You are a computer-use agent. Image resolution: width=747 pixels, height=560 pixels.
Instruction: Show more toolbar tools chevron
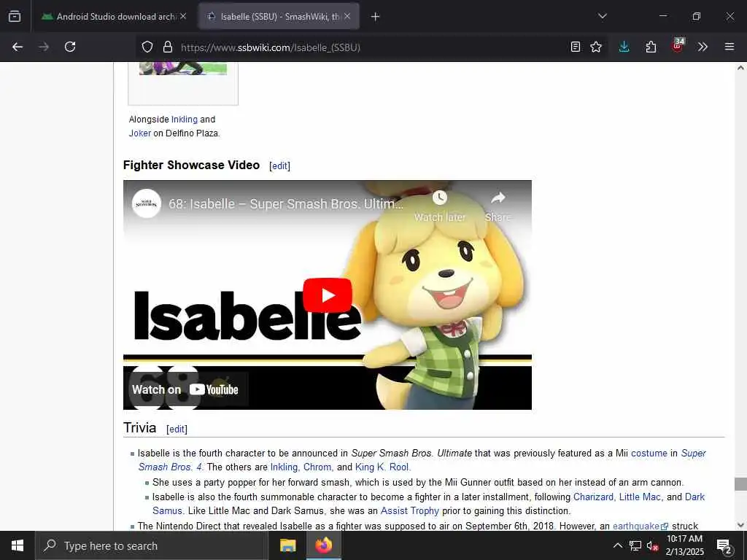pos(703,47)
